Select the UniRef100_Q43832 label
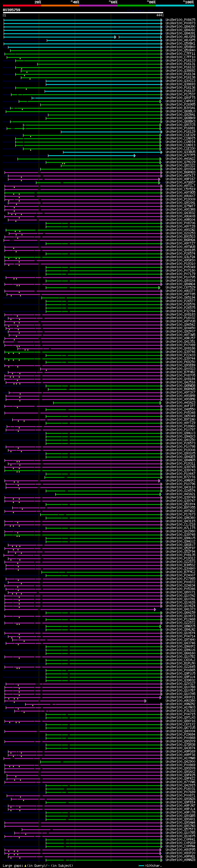 click(x=180, y=213)
